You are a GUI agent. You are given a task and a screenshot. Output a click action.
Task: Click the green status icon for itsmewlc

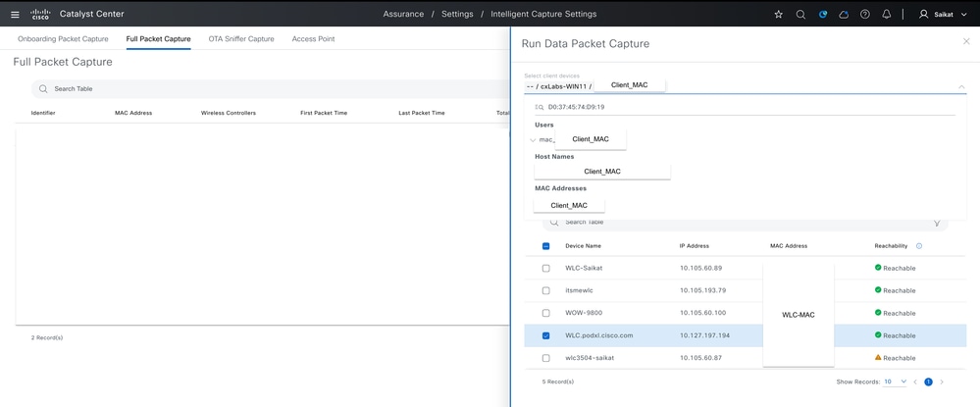(878, 290)
